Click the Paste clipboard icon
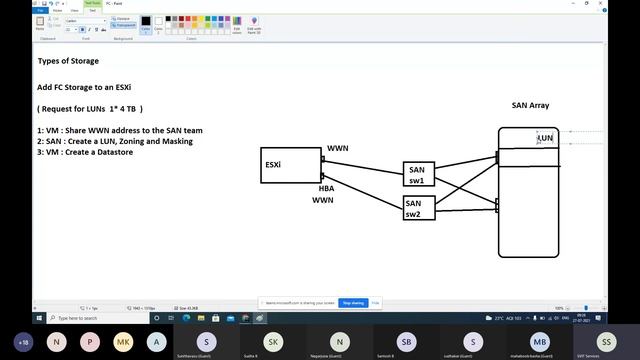Image resolution: width=640 pixels, height=360 pixels. pos(40,21)
